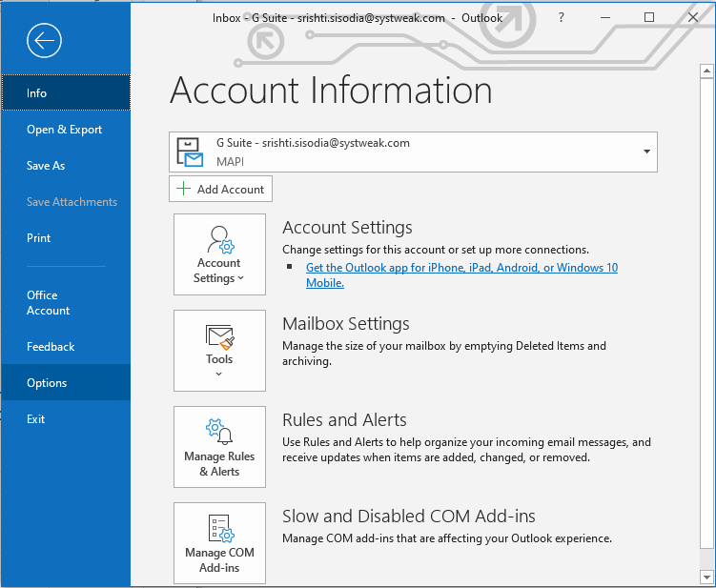Open Manage COM Add-ins tile
716x588 pixels.
coord(219,543)
